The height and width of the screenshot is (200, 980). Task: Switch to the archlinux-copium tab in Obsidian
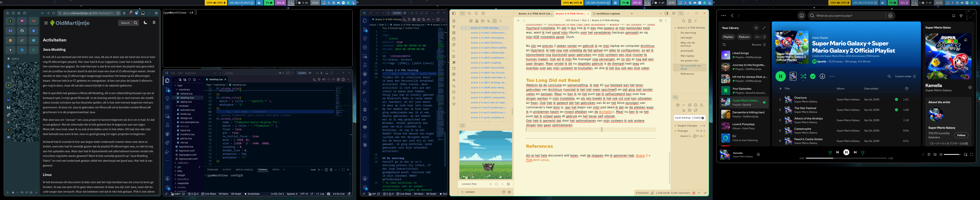click(x=608, y=13)
